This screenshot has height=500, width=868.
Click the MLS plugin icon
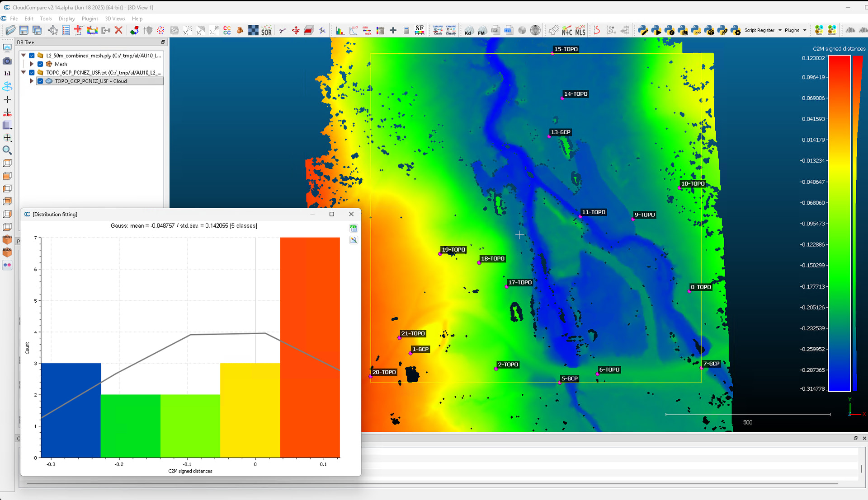[580, 30]
